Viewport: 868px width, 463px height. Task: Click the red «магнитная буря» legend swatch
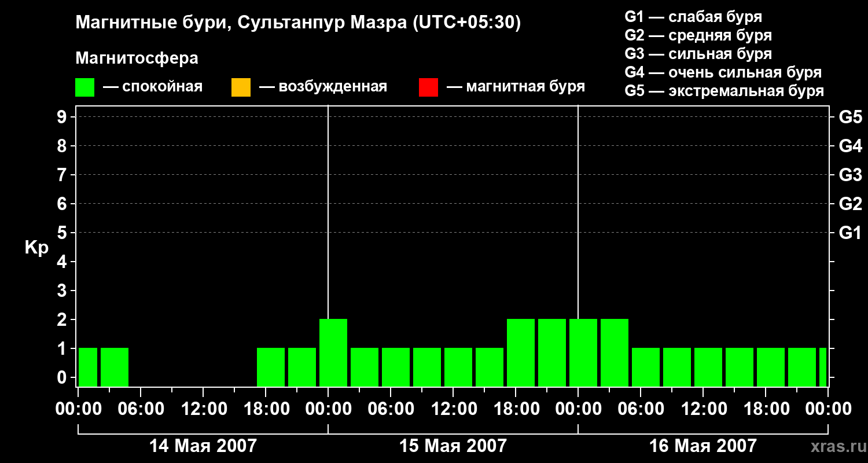pos(428,87)
